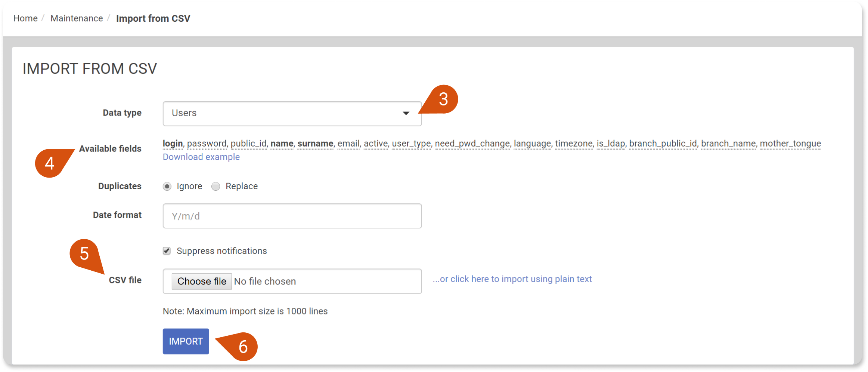The image size is (868, 372).
Task: Click the orange step 4 callout marker
Action: [x=50, y=163]
